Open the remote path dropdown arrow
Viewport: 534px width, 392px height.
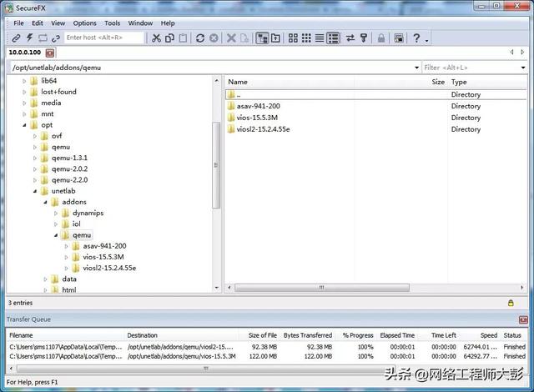[416, 68]
